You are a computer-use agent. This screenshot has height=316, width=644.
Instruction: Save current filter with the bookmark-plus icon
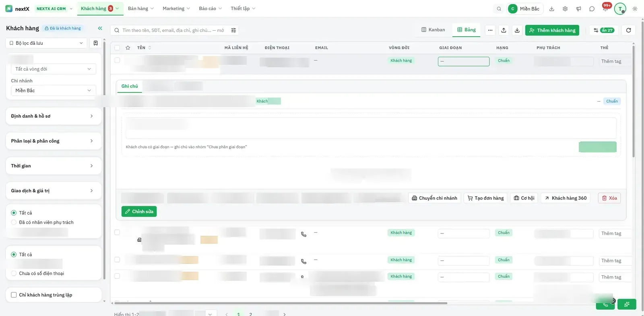[95, 43]
